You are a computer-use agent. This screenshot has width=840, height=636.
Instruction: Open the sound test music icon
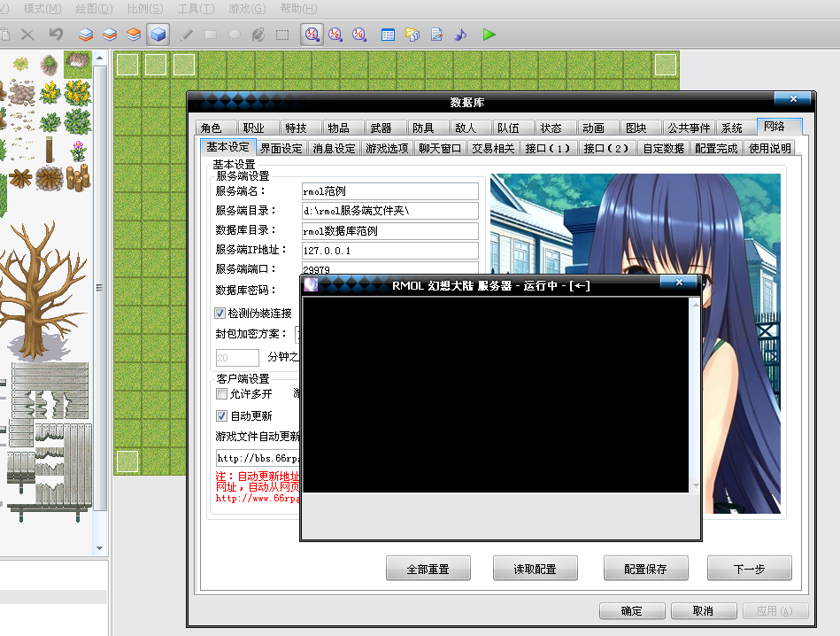click(x=460, y=35)
